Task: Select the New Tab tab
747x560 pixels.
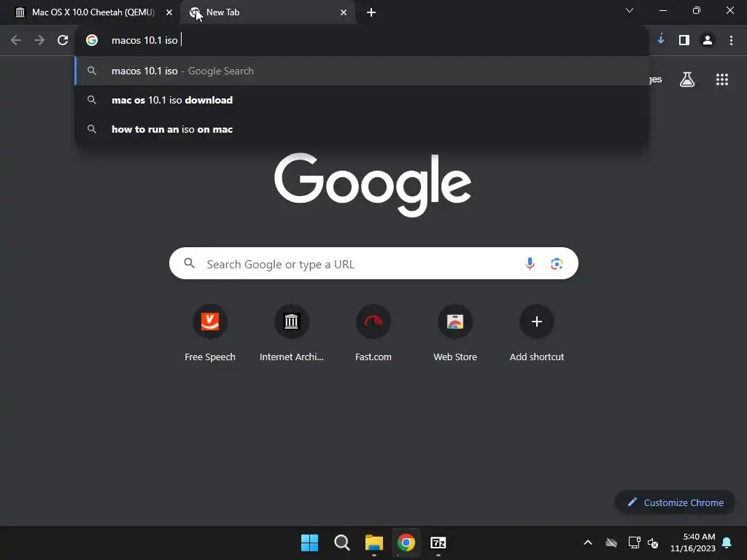Action: (x=268, y=12)
